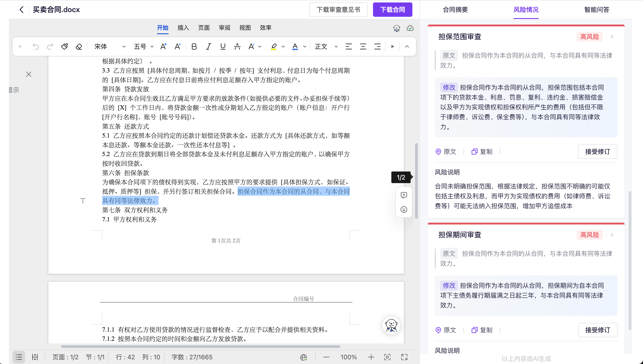Click the emoji reaction icon beside document
This screenshot has height=364, width=643.
(x=403, y=210)
